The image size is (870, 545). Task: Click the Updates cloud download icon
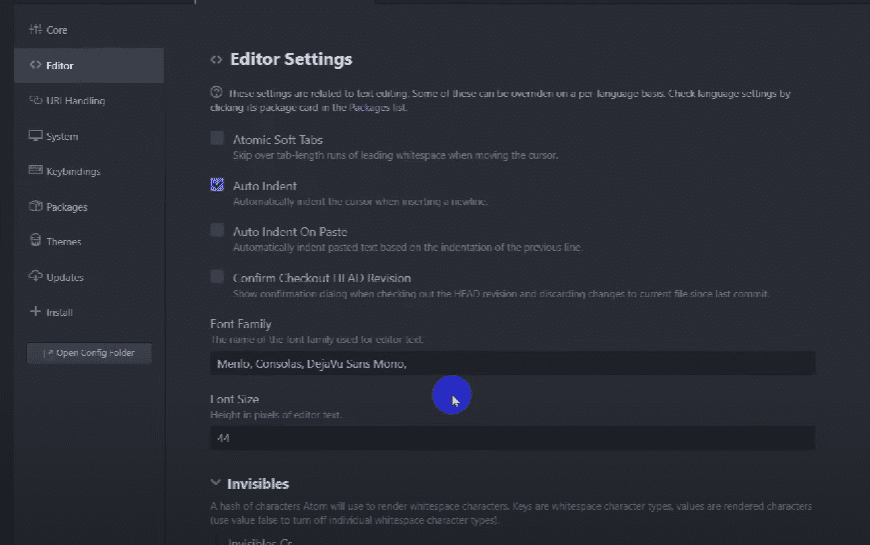click(36, 277)
